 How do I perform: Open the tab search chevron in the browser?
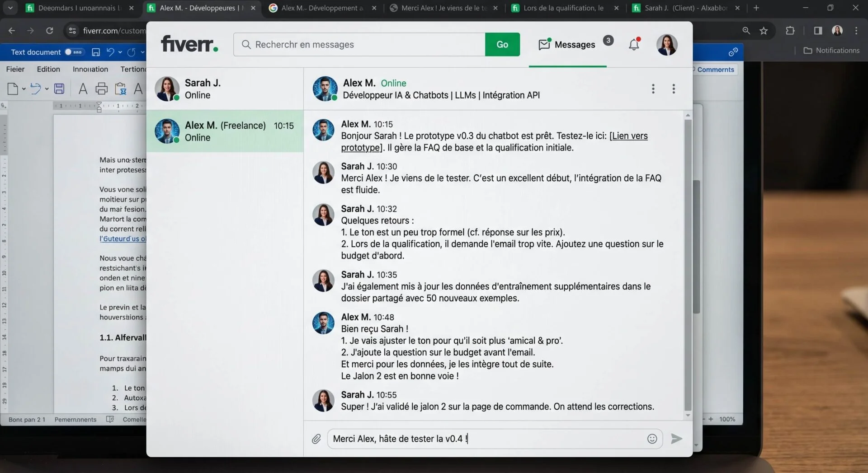tap(10, 8)
